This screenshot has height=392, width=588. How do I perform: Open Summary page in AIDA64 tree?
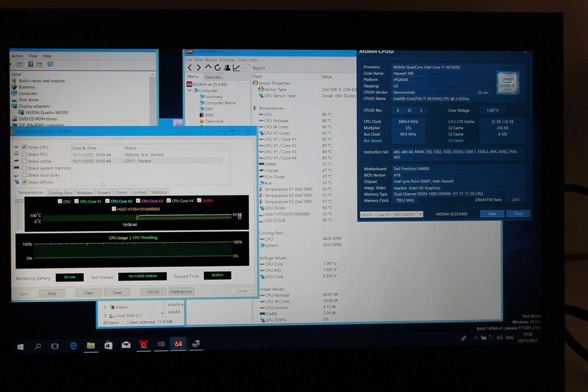pyautogui.click(x=213, y=97)
